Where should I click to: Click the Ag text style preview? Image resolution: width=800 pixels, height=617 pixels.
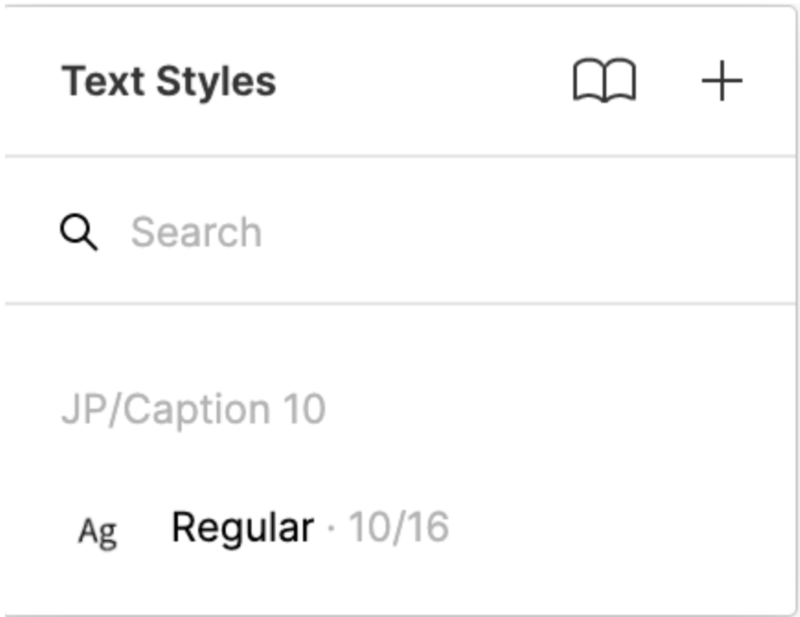[x=98, y=530]
